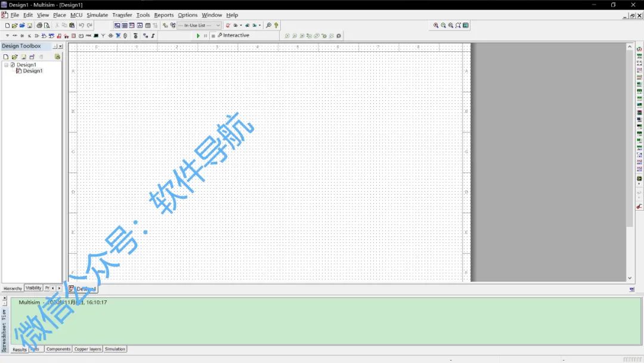The image size is (644, 363).
Task: Open Print Preview from the toolbar
Action: [x=47, y=26]
